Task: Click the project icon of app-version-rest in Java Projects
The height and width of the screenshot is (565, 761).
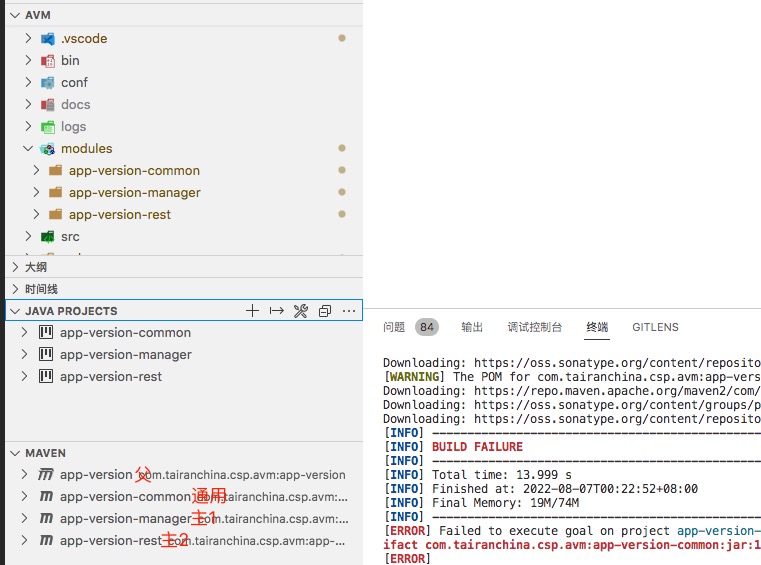Action: click(x=46, y=376)
